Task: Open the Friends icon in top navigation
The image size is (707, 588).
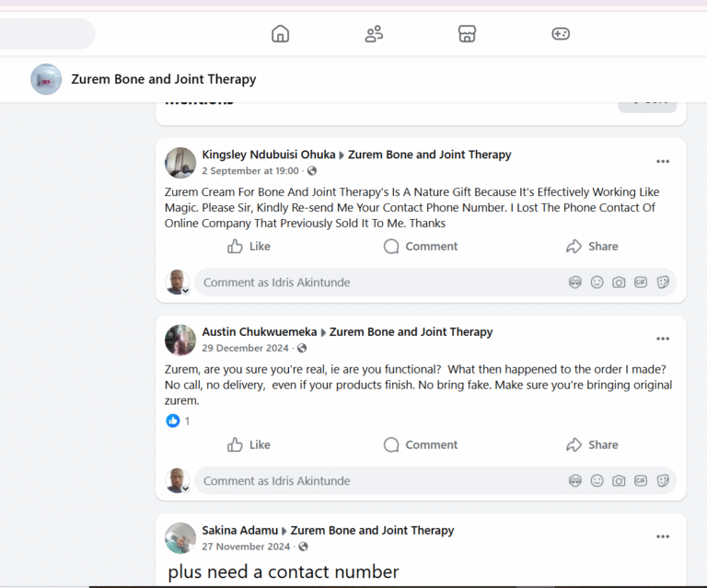Action: coord(374,34)
